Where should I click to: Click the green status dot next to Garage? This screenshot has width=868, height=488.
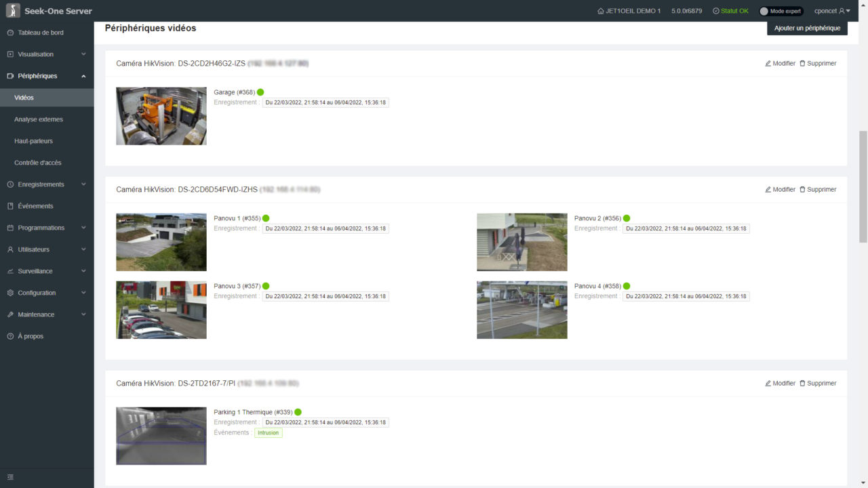pos(260,92)
